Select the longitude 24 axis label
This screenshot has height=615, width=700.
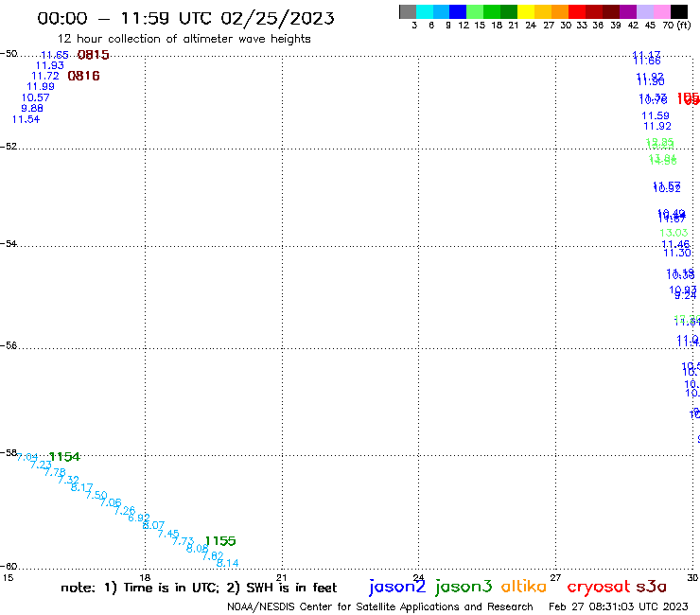(418, 577)
